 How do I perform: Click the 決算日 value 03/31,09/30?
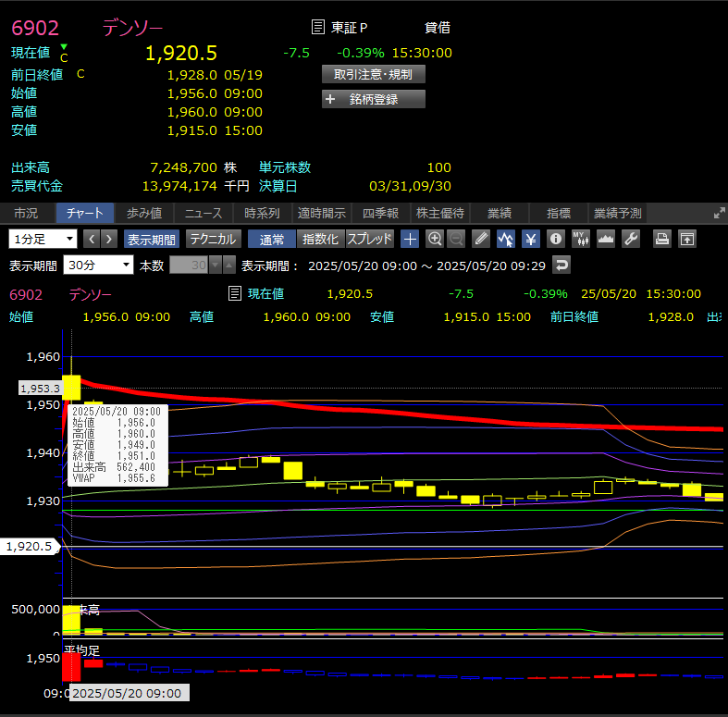coord(410,186)
